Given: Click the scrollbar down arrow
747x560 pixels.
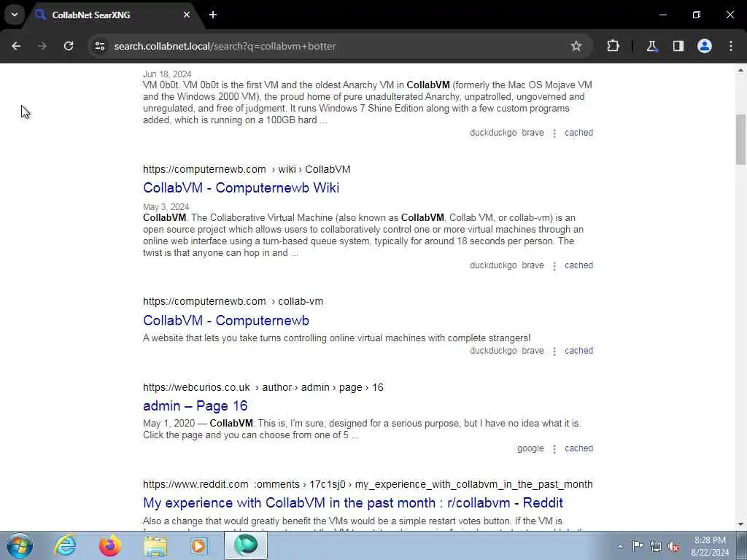Looking at the screenshot, I should tap(740, 524).
